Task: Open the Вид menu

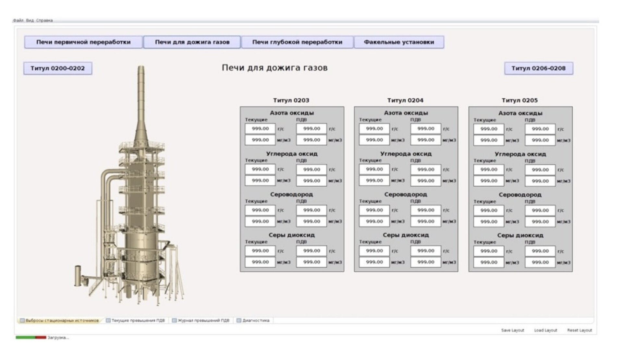Action: 30,20
